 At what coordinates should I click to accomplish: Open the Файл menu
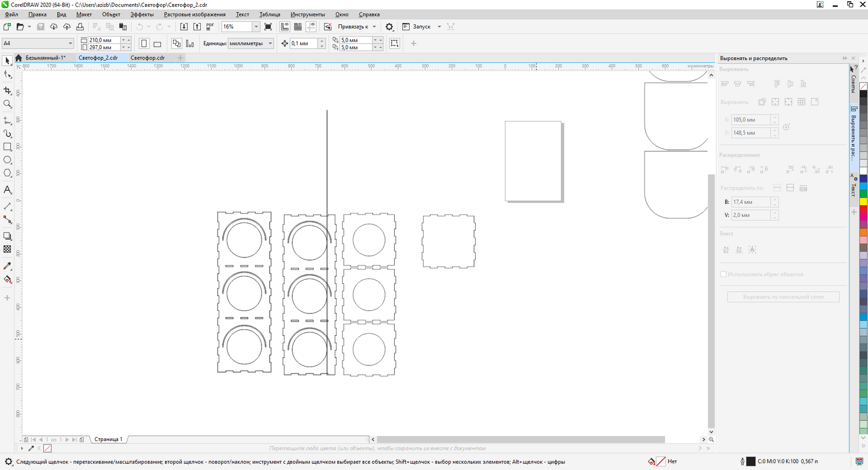coord(12,14)
